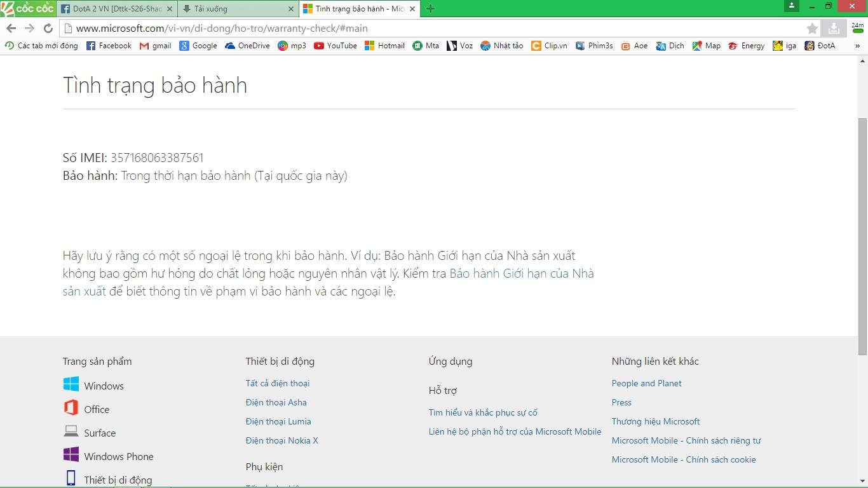868x488 pixels.
Task: Open the Cốc Cốc browser menu
Action: pyautogui.click(x=27, y=8)
